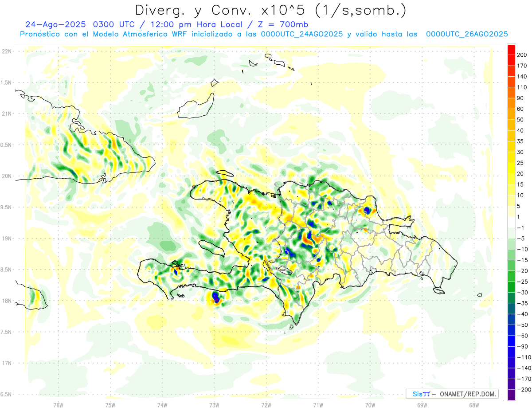This screenshot has width=532, height=411.
Task: Click the 73W longitude label
Action: point(214,404)
